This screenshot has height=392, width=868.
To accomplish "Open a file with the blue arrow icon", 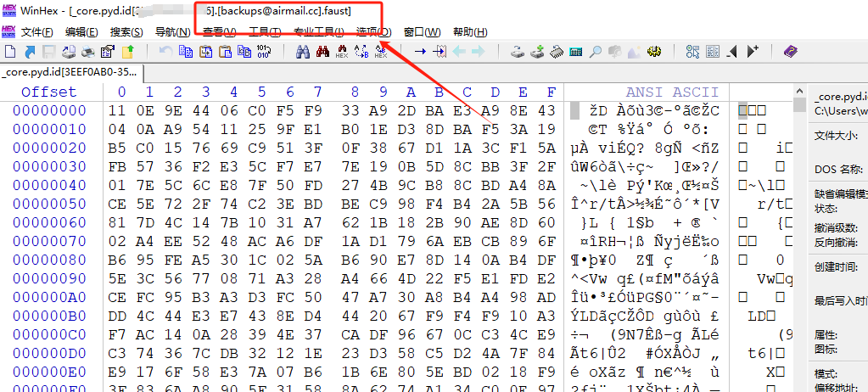I will point(30,52).
